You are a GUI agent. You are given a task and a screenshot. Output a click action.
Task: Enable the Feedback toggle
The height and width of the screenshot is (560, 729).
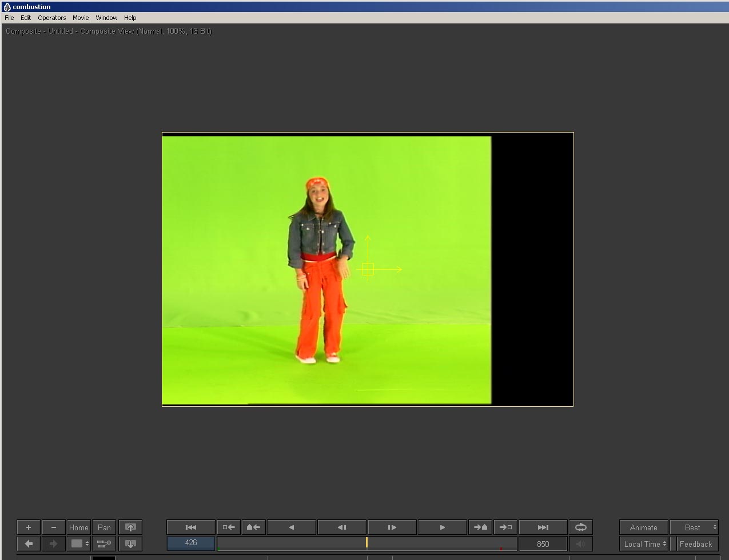tap(695, 544)
